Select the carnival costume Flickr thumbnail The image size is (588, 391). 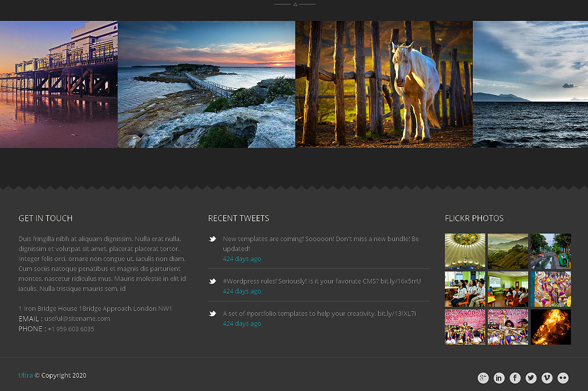[552, 289]
